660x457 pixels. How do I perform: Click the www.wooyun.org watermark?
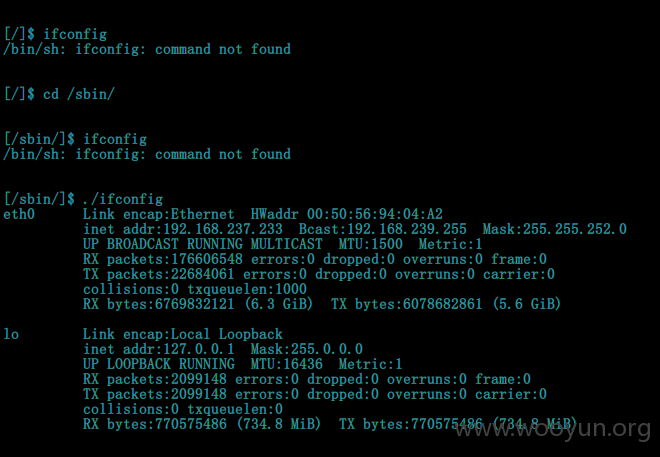click(553, 429)
